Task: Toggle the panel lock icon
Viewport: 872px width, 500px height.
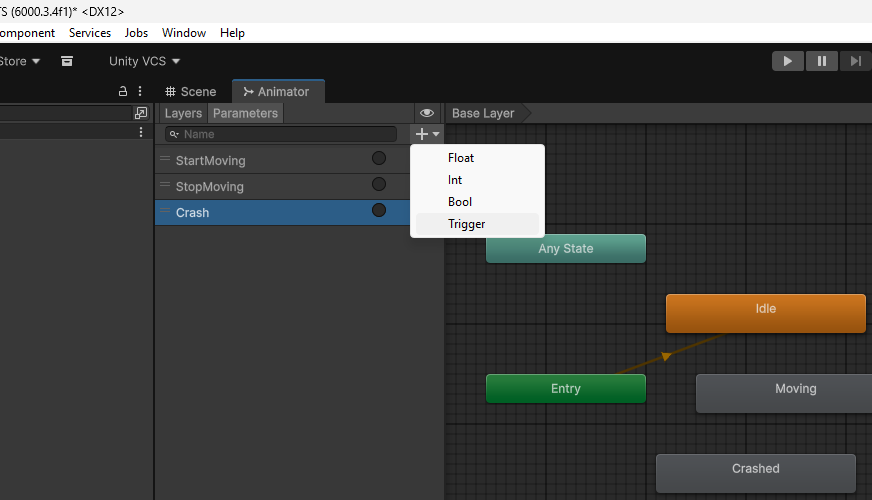Action: tap(123, 91)
